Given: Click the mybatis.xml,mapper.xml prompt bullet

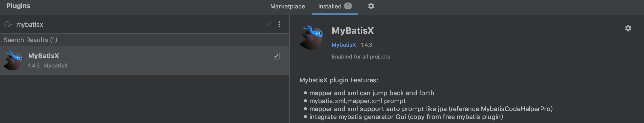Looking at the screenshot, I should 357,101.
